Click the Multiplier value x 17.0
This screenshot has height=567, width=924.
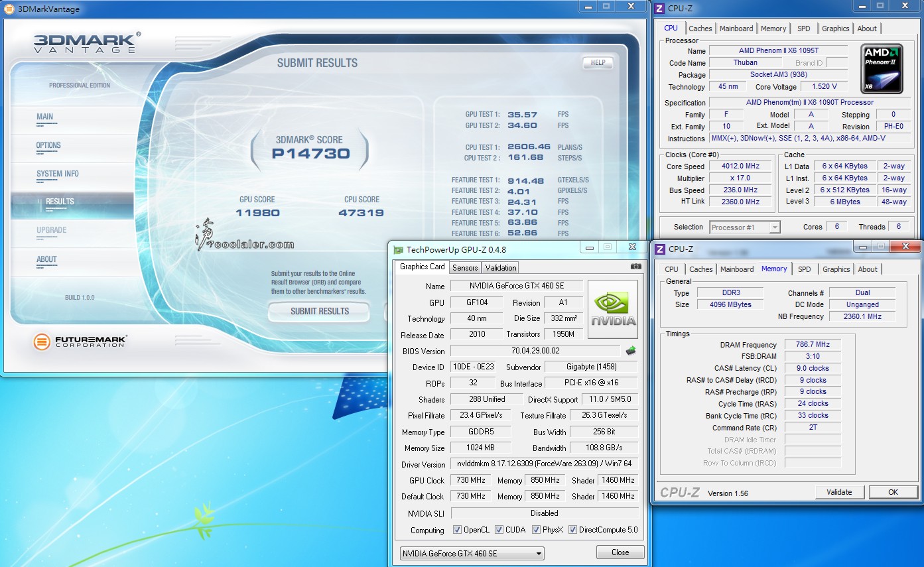(x=741, y=178)
